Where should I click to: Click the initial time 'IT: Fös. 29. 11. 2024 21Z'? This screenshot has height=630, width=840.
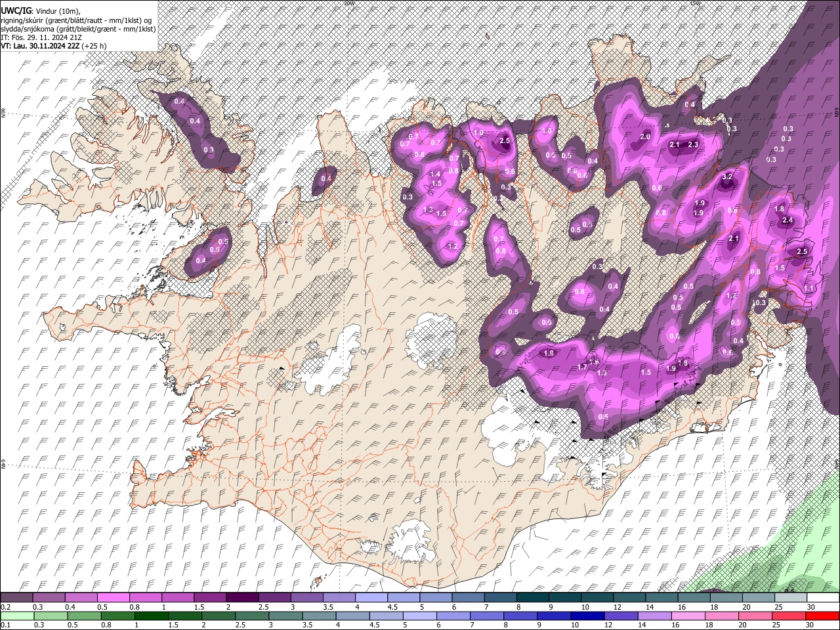[41, 37]
